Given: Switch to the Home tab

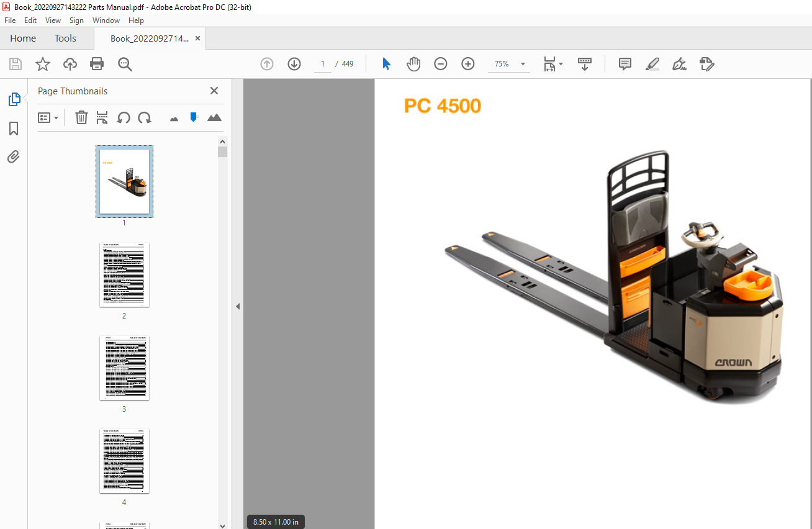Looking at the screenshot, I should pos(23,38).
